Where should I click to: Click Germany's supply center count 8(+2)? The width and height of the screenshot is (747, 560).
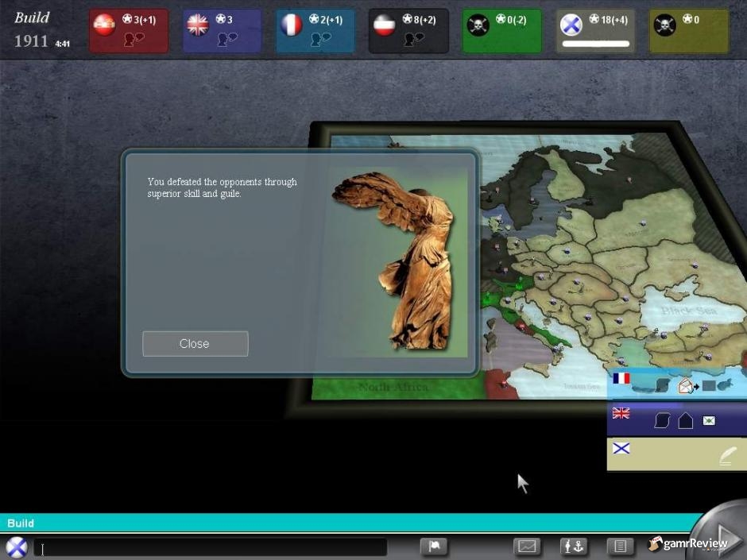[x=420, y=20]
